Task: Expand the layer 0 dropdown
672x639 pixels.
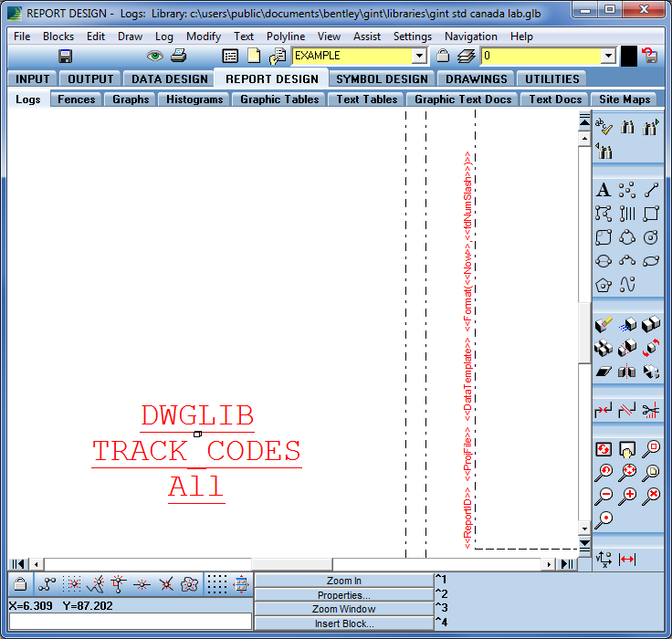Action: point(608,56)
